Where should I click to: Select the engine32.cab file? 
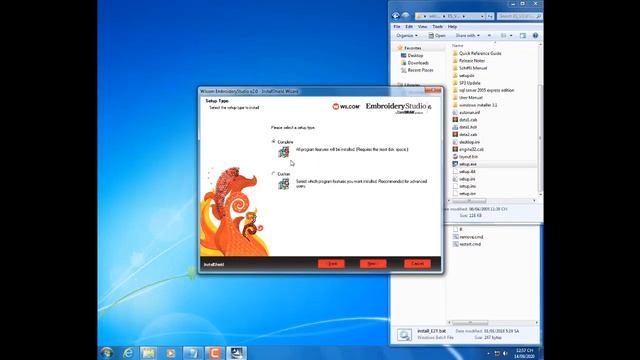[471, 149]
